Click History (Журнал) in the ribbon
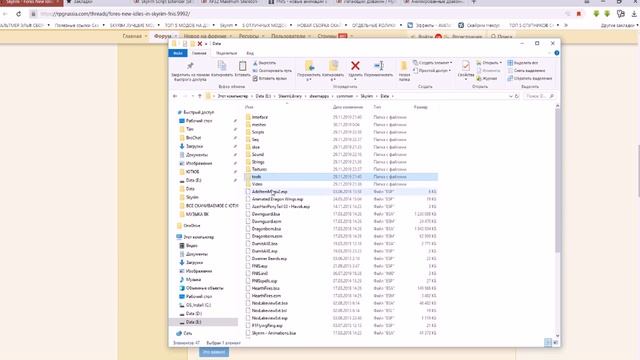 click(x=487, y=78)
